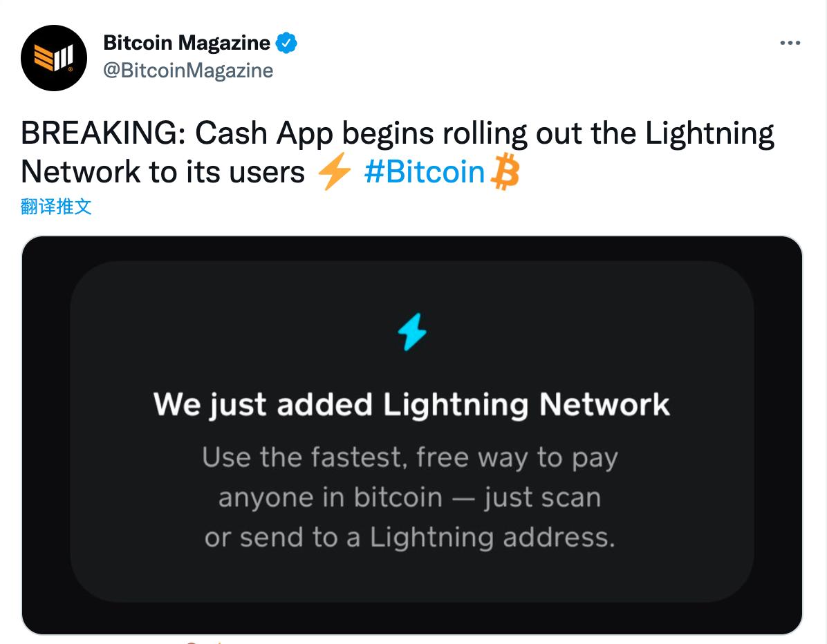Click the @BitcoinMagazine handle
827x644 pixels.
point(188,70)
